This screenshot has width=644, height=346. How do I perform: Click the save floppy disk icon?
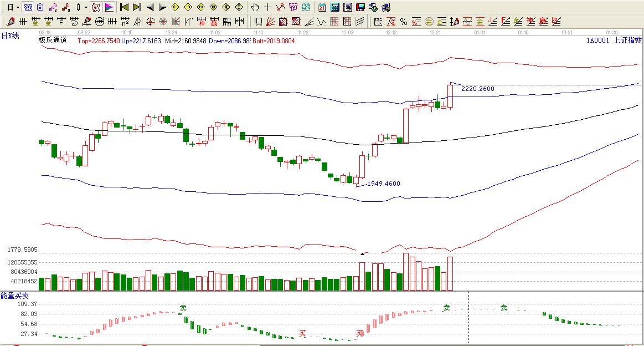360,7
